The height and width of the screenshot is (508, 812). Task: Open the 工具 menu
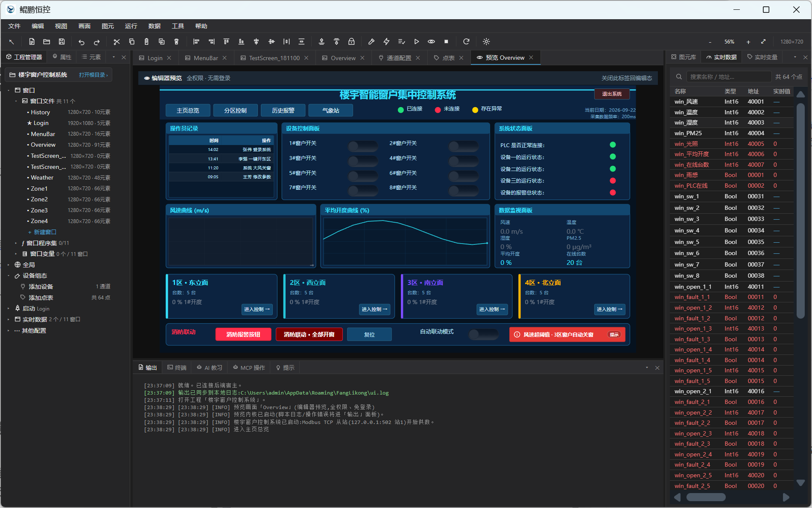point(178,26)
